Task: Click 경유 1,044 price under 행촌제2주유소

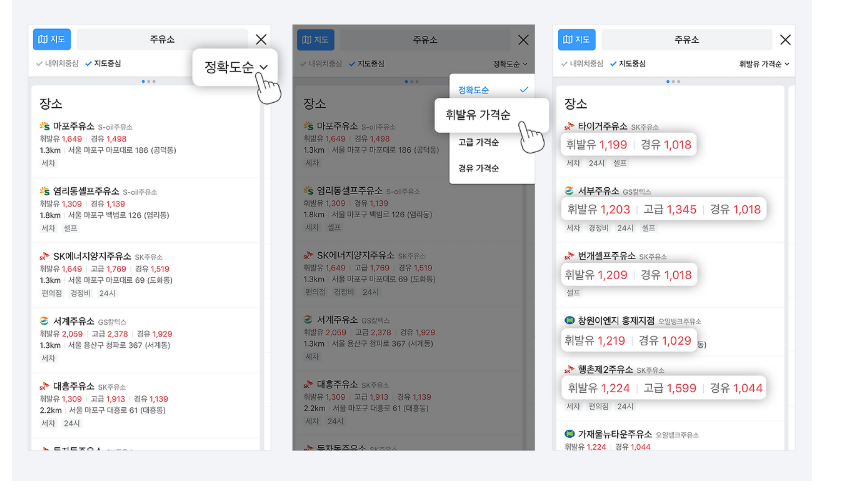Action: [x=736, y=388]
